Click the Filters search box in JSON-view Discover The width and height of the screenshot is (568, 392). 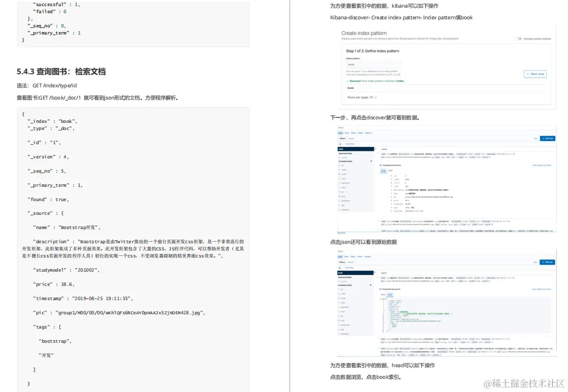[x=438, y=263]
